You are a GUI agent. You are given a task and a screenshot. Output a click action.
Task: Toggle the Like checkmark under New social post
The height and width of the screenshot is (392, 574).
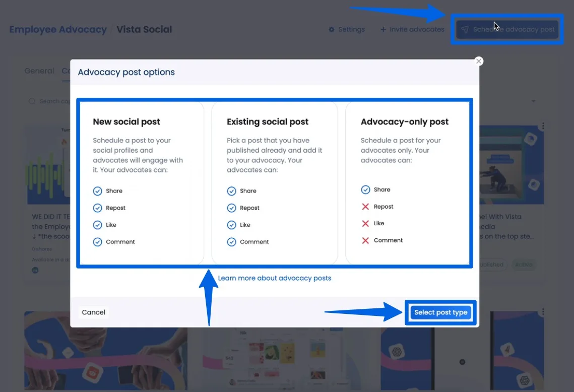tap(97, 225)
